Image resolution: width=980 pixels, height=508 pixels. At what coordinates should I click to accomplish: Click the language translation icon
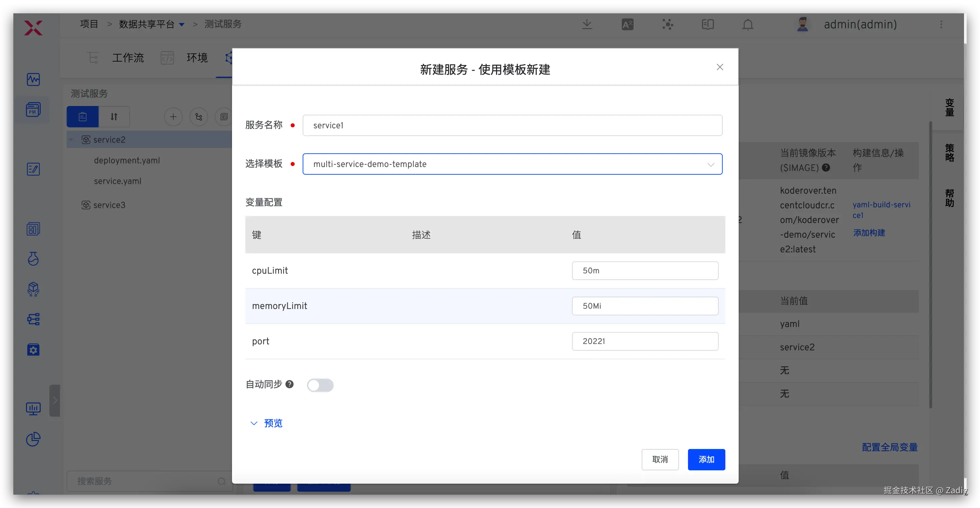point(627,24)
